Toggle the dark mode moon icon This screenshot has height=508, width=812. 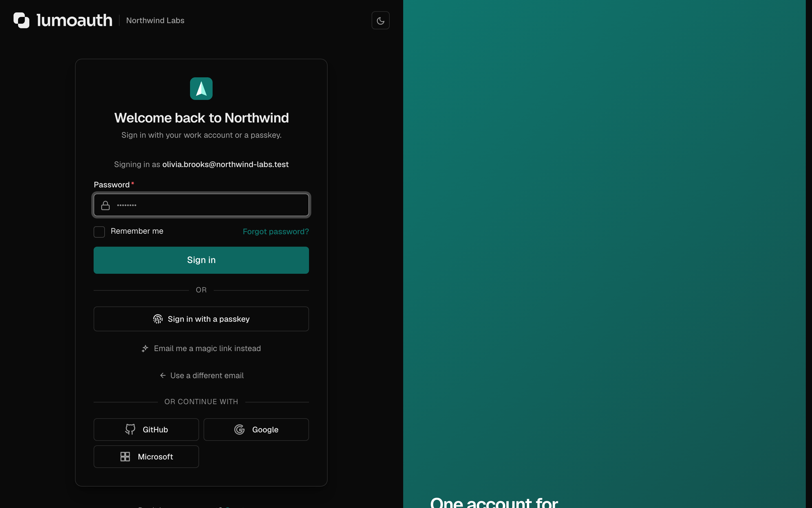click(x=380, y=21)
